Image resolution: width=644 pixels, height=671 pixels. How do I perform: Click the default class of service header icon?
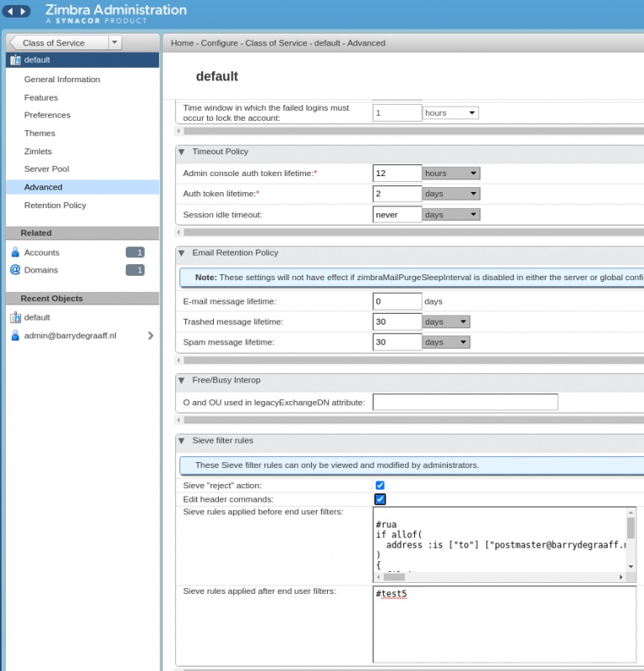[x=14, y=60]
